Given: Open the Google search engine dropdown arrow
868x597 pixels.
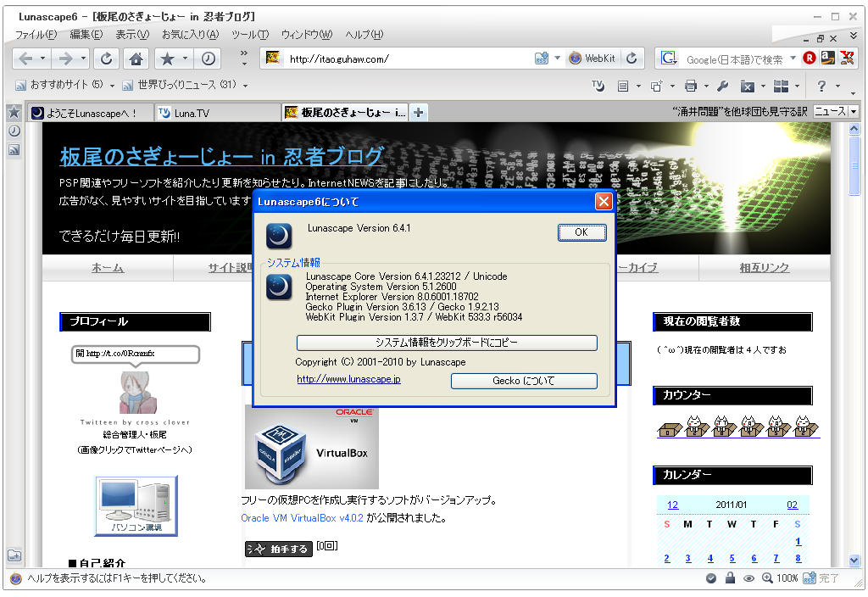Looking at the screenshot, I should [x=793, y=59].
